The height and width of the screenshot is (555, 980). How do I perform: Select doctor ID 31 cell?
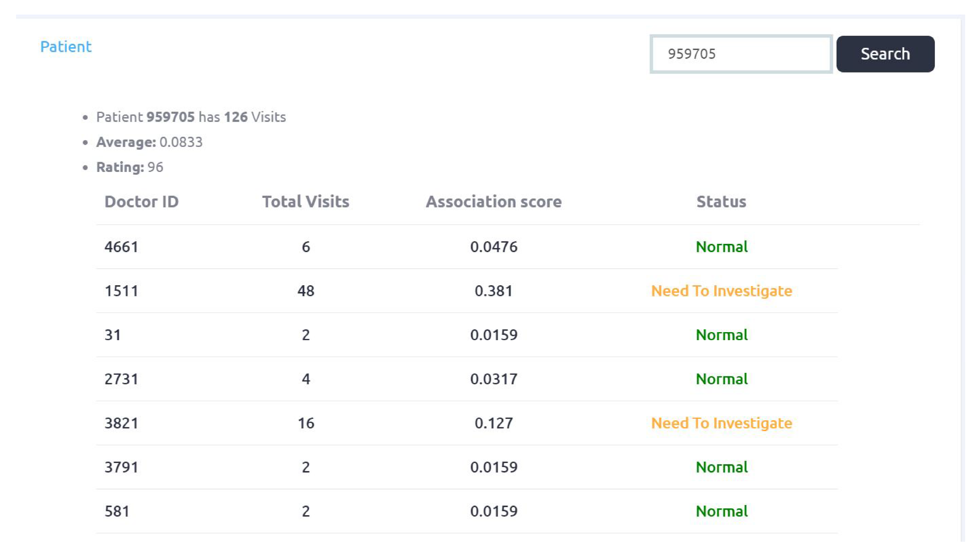pyautogui.click(x=112, y=335)
